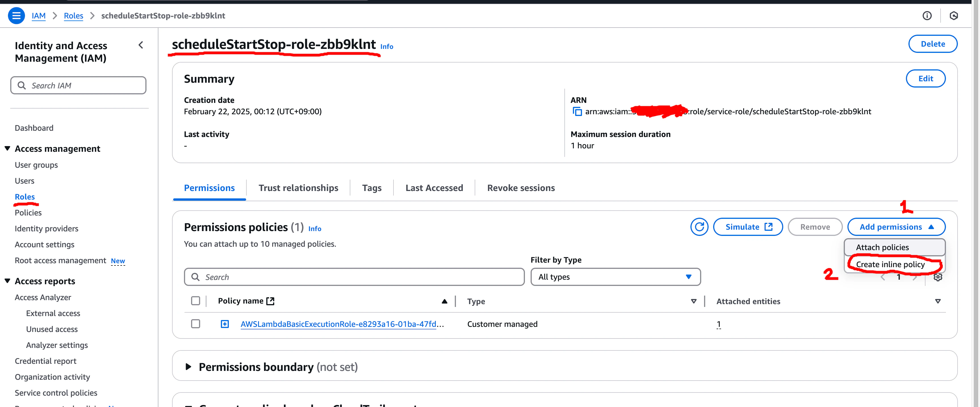980x407 pixels.
Task: Click the external link icon beside Policy name
Action: coord(271,301)
